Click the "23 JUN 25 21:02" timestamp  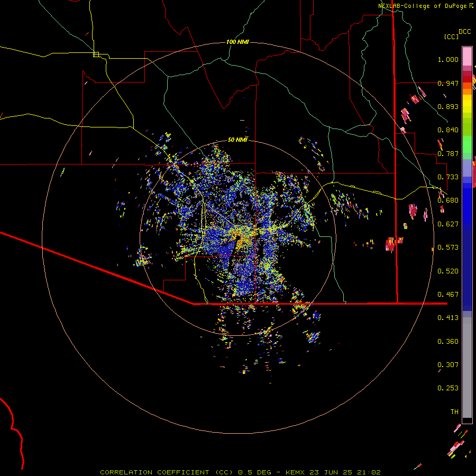tap(345, 472)
